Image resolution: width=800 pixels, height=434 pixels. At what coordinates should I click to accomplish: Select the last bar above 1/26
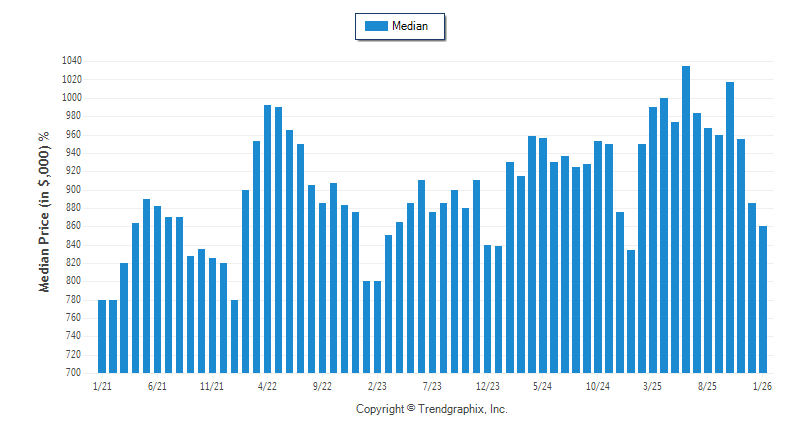tap(763, 300)
